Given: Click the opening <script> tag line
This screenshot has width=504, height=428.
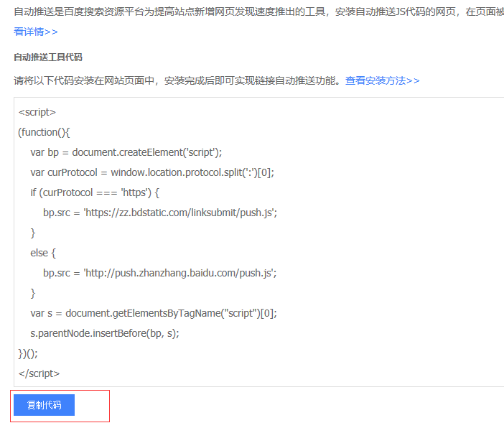Looking at the screenshot, I should pos(37,112).
